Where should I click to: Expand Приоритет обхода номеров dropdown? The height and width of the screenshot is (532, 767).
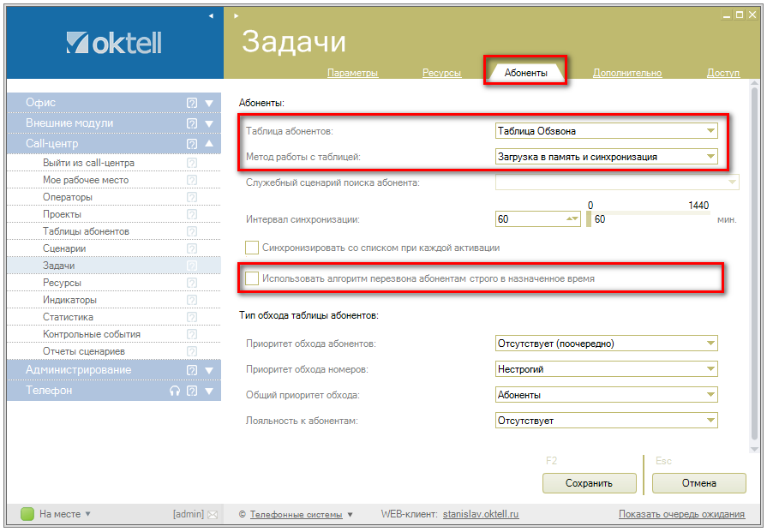710,369
